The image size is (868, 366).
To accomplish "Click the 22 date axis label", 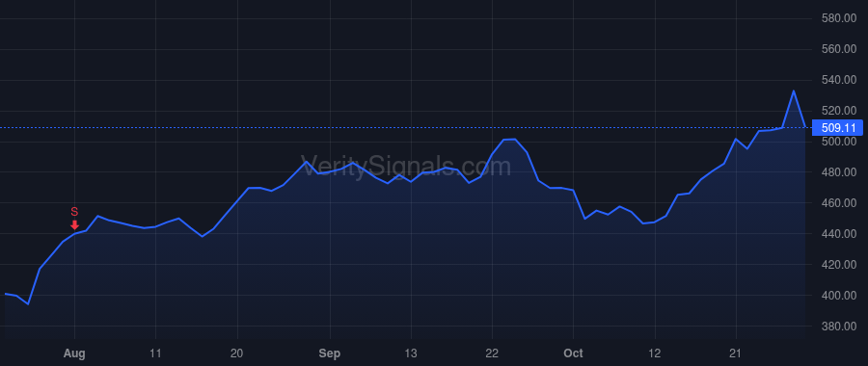I will (x=492, y=353).
